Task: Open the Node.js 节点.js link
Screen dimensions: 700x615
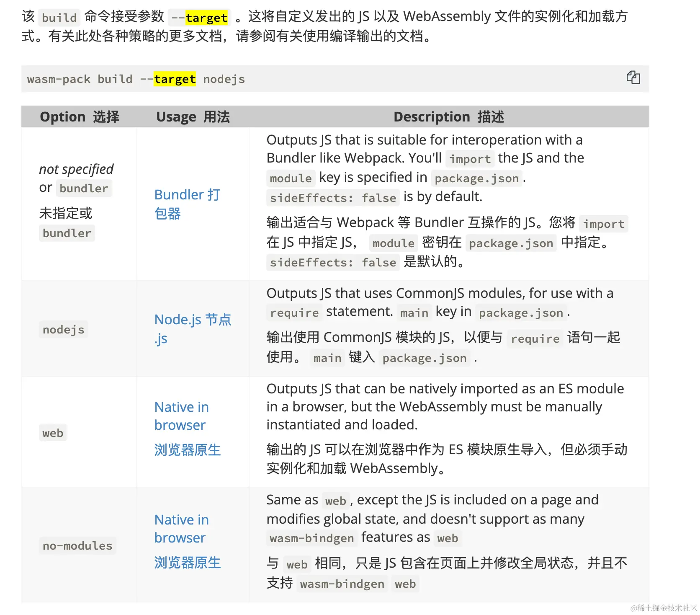Action: pos(193,329)
